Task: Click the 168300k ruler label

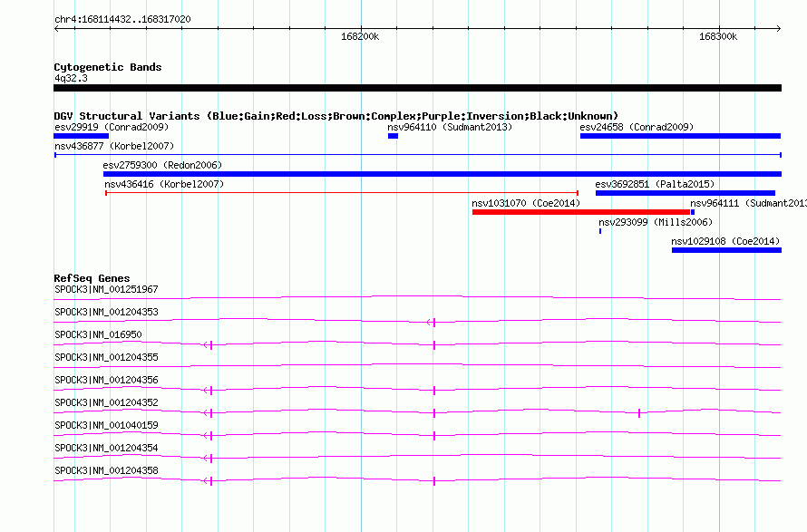Action: click(718, 36)
